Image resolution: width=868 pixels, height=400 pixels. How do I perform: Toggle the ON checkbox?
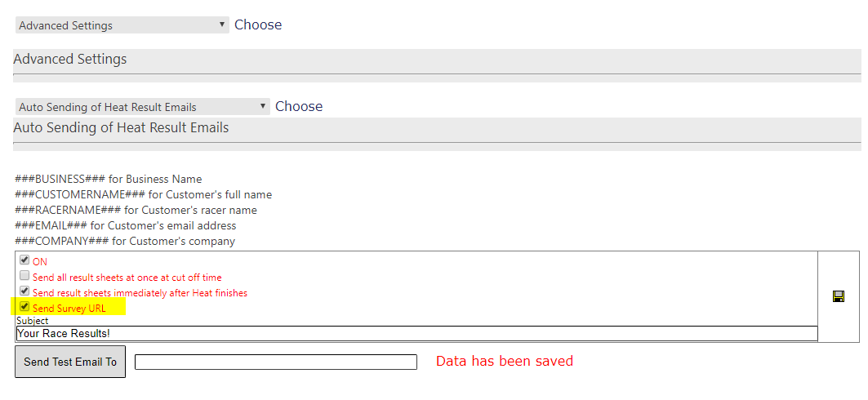24,260
